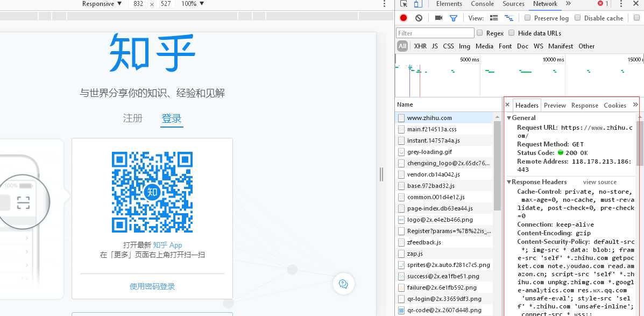Toggle device toolbar icon in DevTools
The width and height of the screenshot is (644, 316).
click(x=418, y=4)
